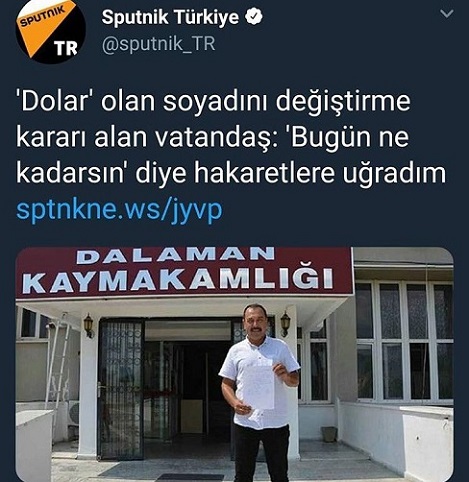Viewport: 469px width, 482px height.
Task: Open the attached tweet photo
Action: (235, 364)
